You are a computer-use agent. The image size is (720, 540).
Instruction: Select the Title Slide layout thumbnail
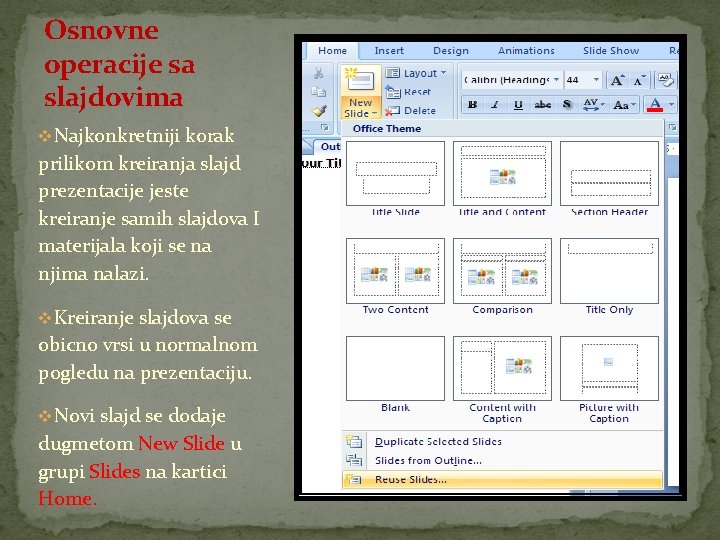tap(395, 174)
